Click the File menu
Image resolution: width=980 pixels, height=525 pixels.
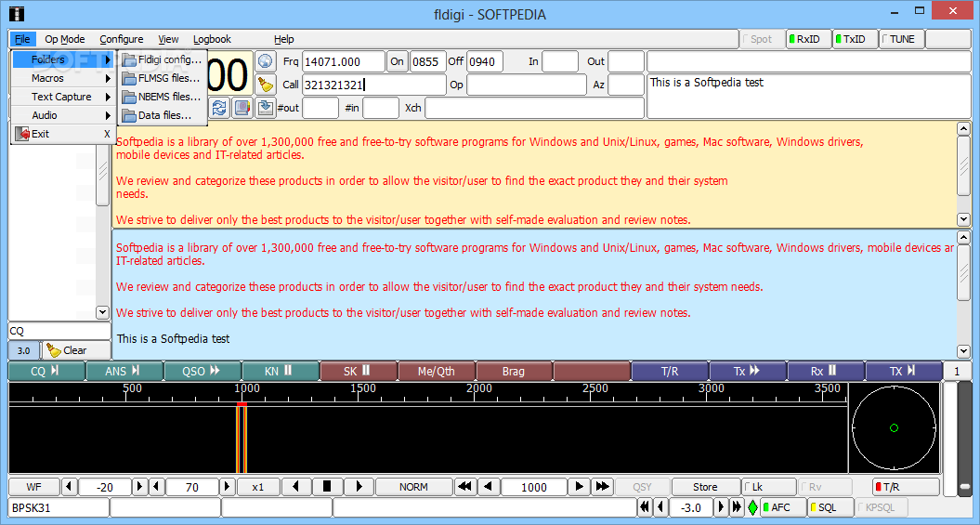(22, 39)
